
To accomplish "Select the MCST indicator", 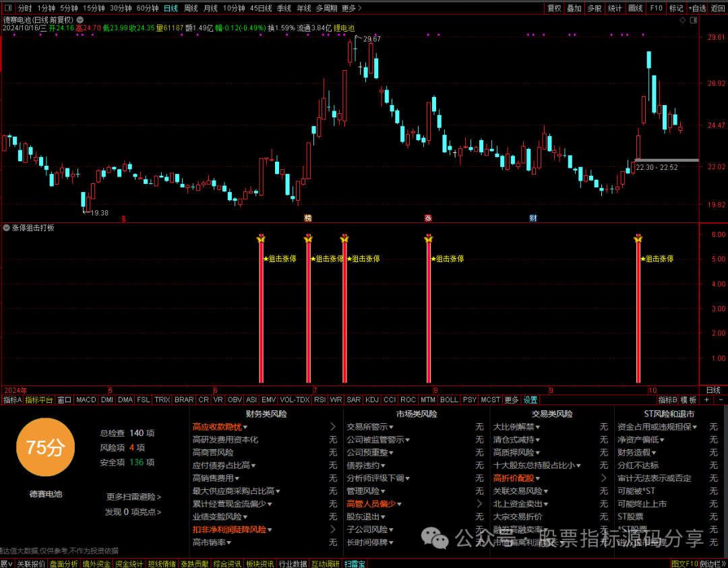I will [491, 400].
